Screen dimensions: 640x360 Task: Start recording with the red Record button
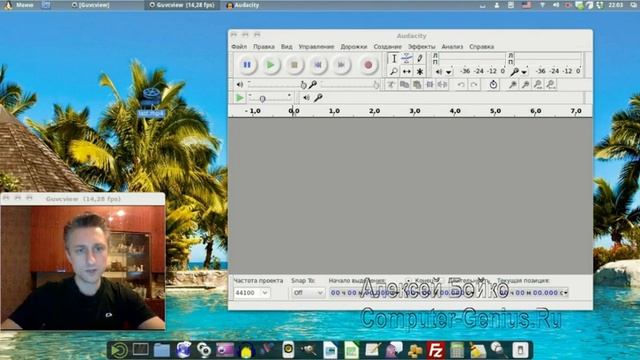point(368,64)
